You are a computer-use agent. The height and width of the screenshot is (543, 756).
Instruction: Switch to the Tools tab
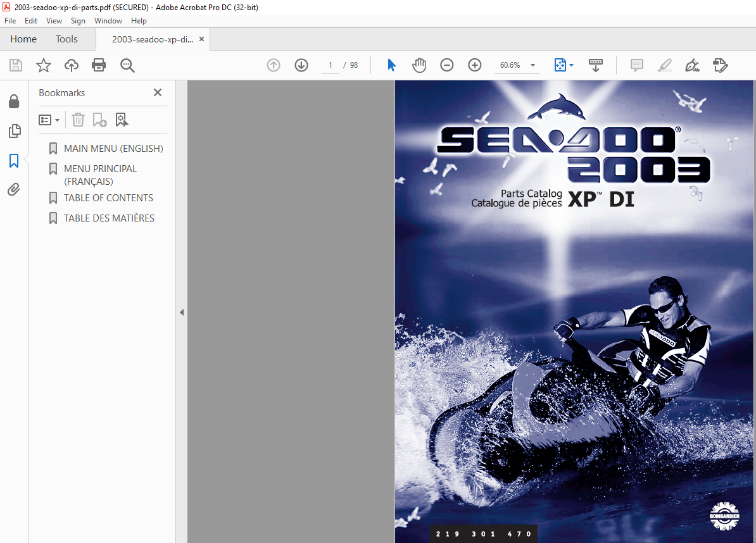pyautogui.click(x=66, y=39)
